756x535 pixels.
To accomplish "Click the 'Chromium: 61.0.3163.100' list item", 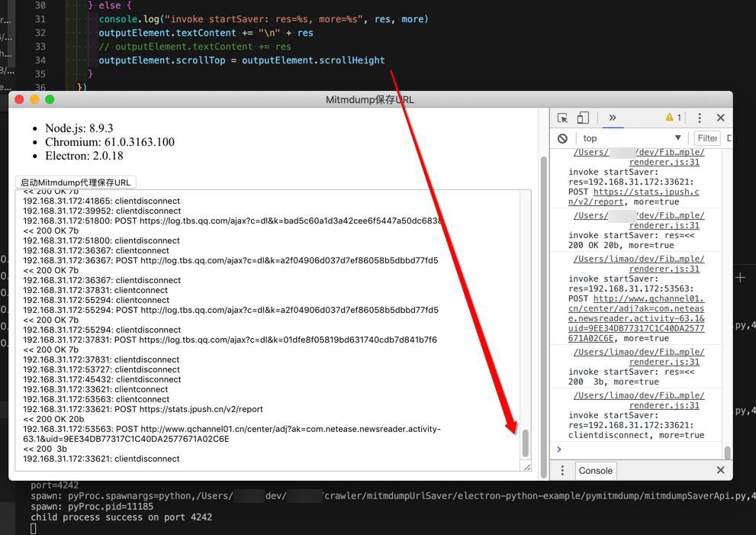I will (110, 142).
